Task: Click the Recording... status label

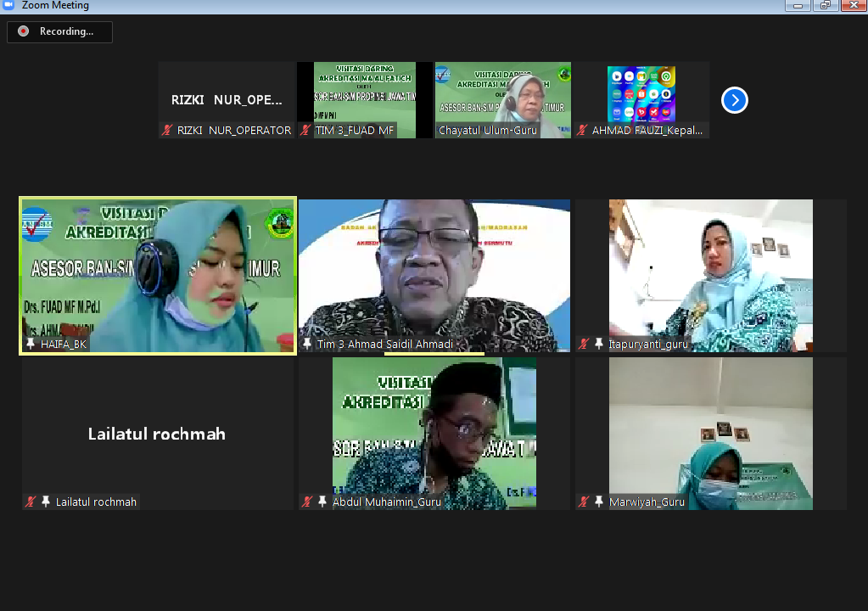Action: click(66, 31)
